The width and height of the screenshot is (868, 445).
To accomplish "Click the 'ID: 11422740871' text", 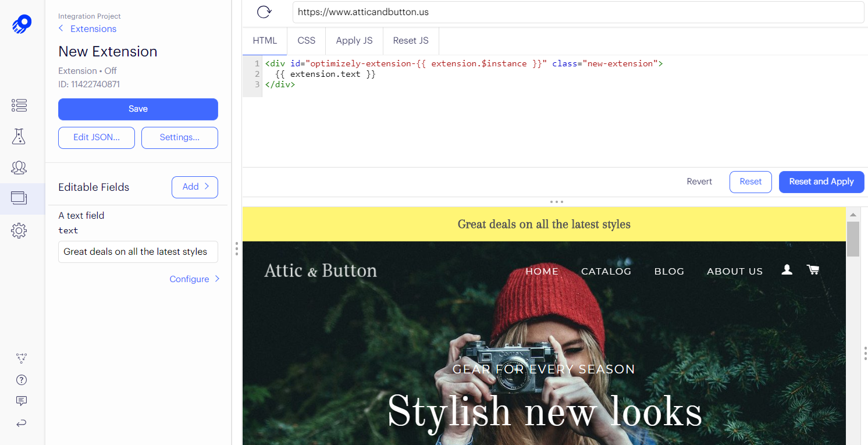I will point(89,84).
